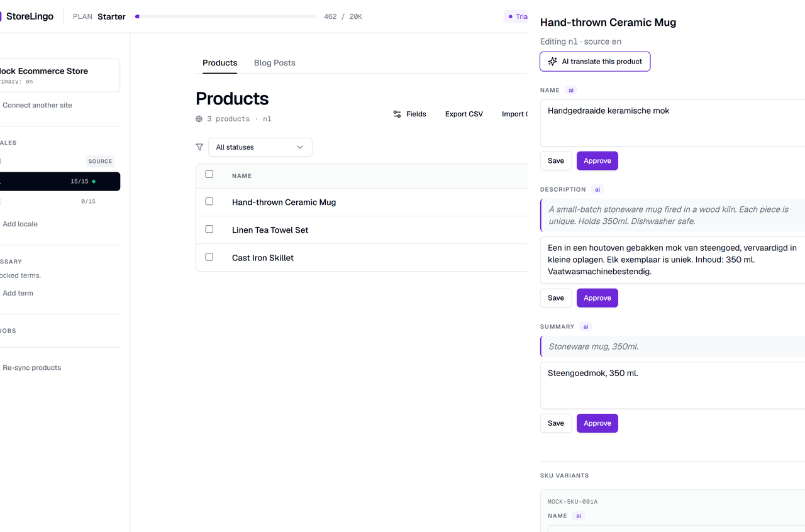Save the SUMMARY translation
The width and height of the screenshot is (805, 532).
(x=556, y=423)
